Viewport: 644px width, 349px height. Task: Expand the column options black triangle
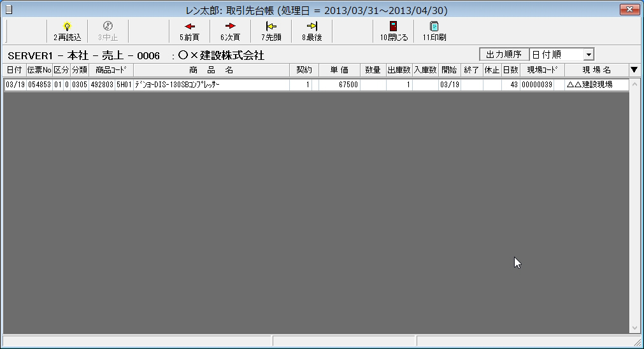click(634, 69)
